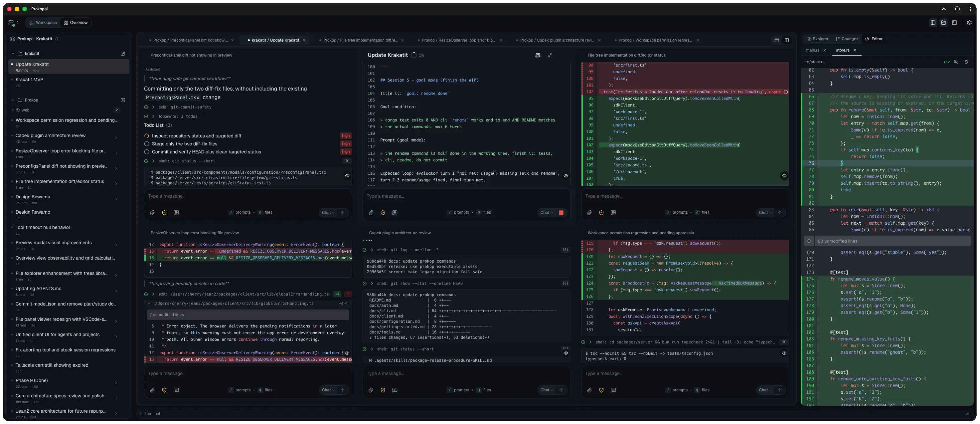The height and width of the screenshot is (424, 980).
Task: Expand the skill: git-commit-safety step
Action: [x=153, y=107]
